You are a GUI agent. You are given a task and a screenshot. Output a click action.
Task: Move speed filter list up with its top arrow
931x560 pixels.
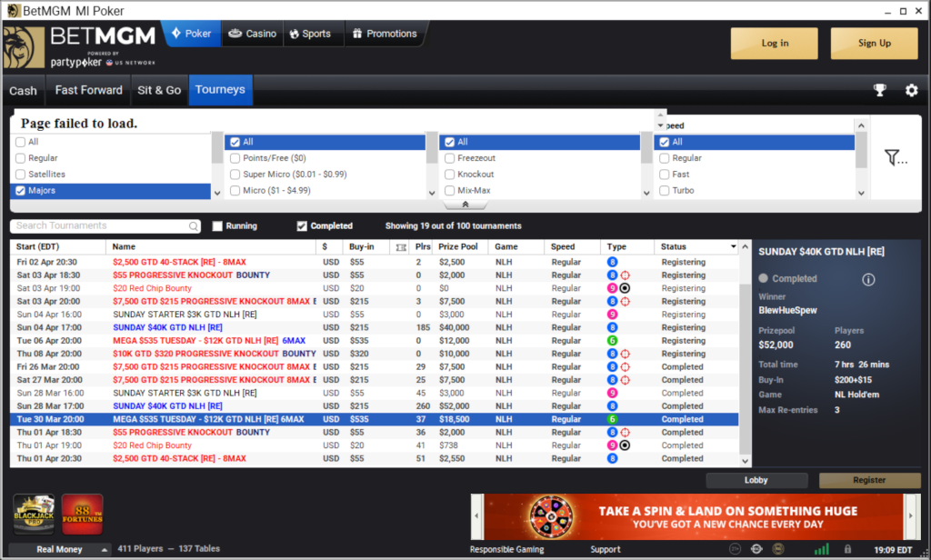pyautogui.click(x=861, y=125)
